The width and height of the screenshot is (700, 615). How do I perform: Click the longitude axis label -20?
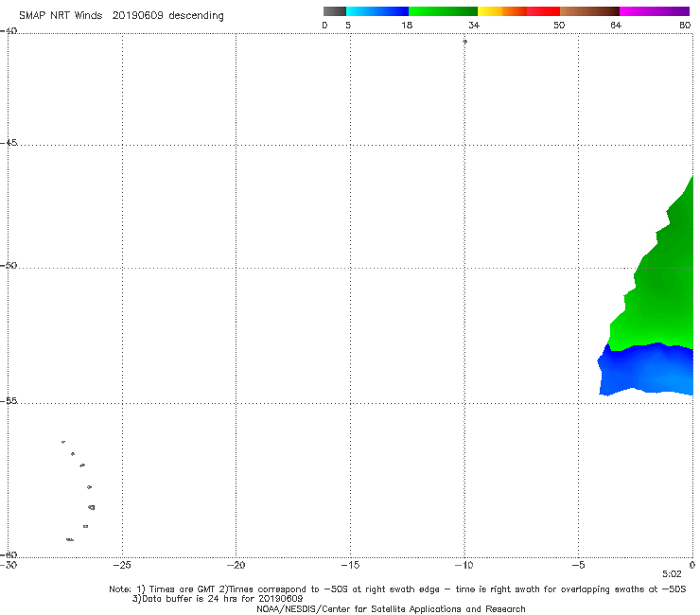pos(236,565)
